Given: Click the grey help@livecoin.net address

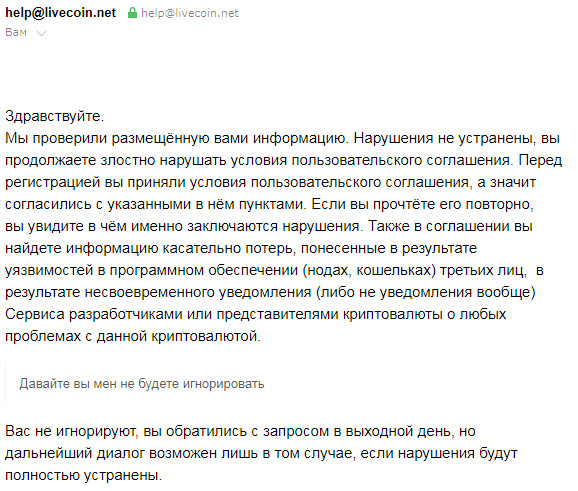Looking at the screenshot, I should tap(190, 13).
